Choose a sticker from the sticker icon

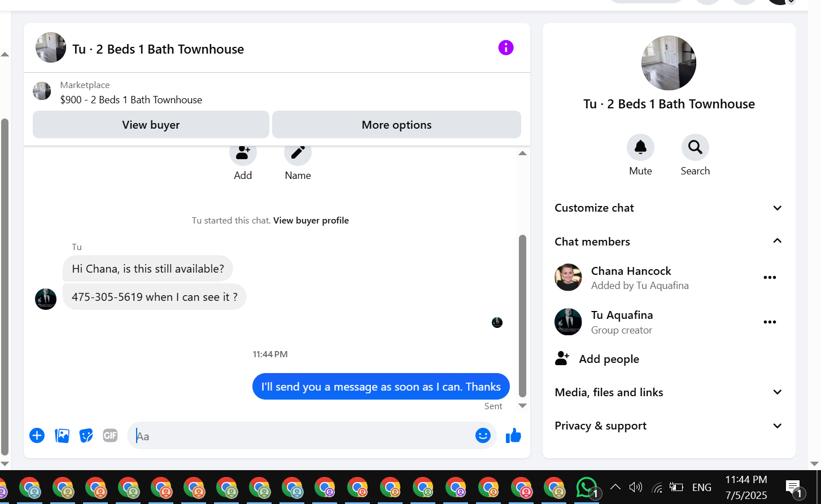86,435
